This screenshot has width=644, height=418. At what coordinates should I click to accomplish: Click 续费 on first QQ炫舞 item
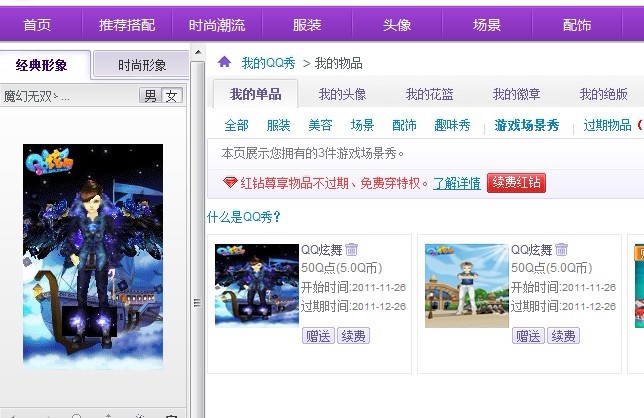click(353, 336)
